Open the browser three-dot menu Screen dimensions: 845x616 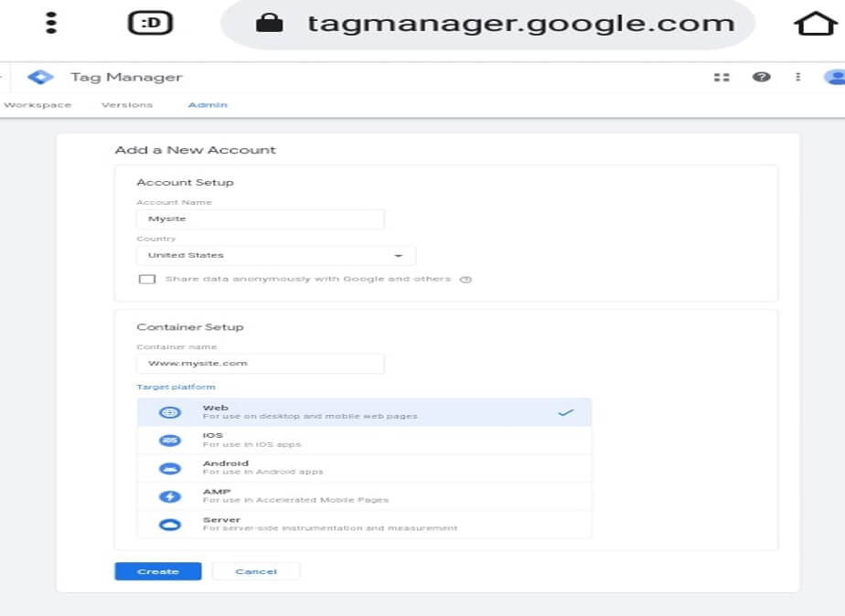click(52, 24)
